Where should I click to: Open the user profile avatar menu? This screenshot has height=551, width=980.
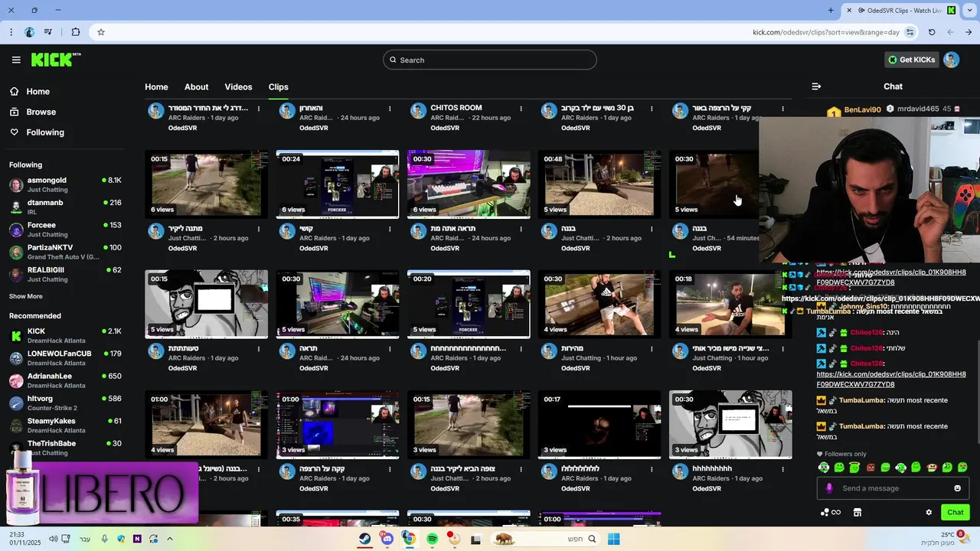951,60
